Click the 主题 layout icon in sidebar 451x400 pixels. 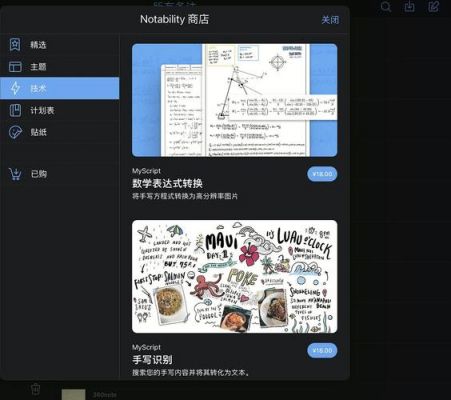click(x=15, y=67)
